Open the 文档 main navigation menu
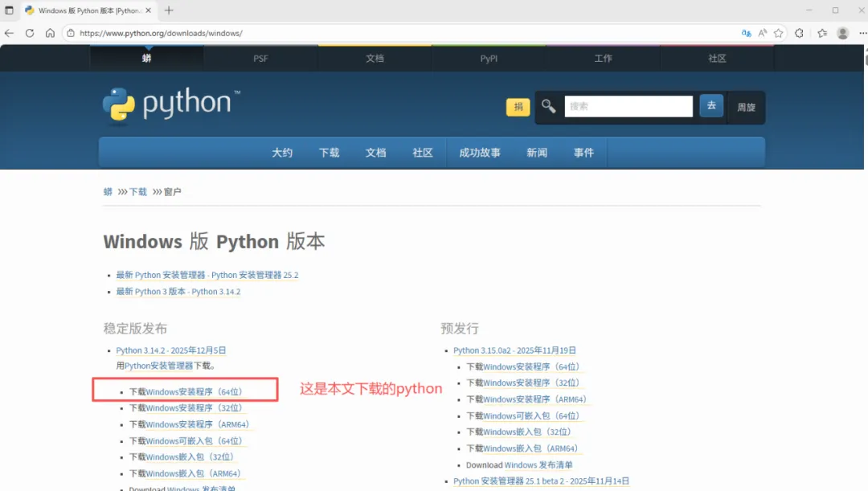 375,153
